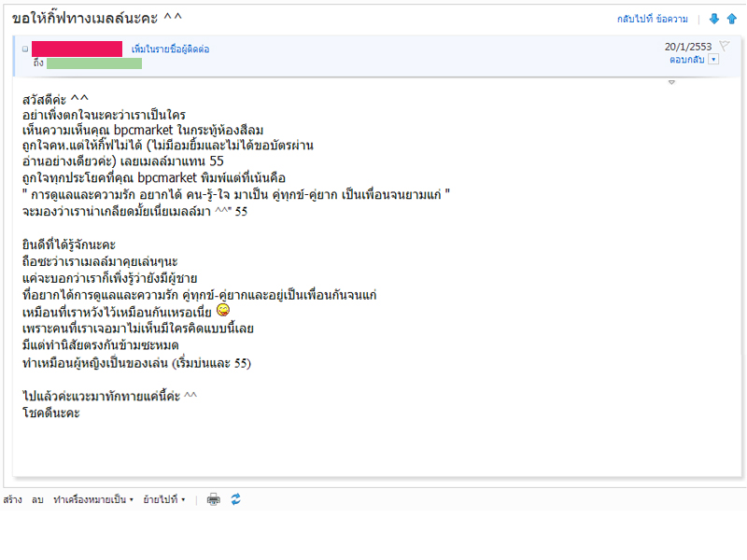Click the greeting line สวัสดีค่ะ ^^
The image size is (747, 560).
(x=55, y=100)
